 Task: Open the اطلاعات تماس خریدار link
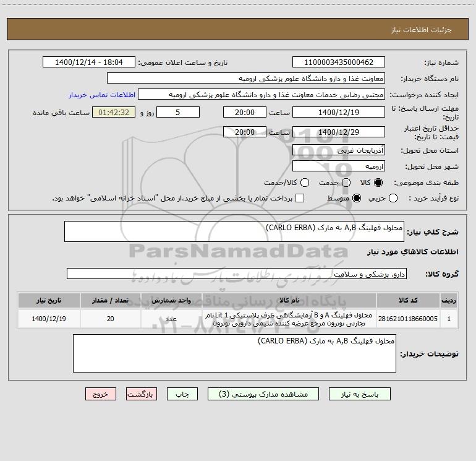[102, 95]
